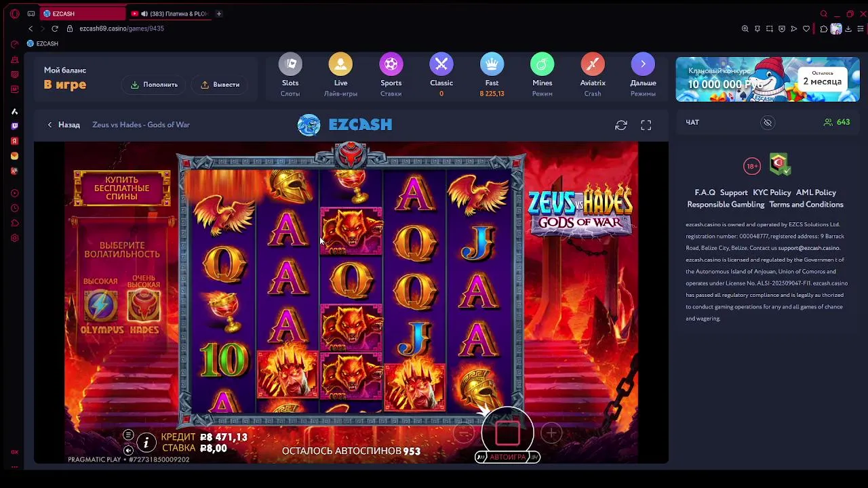This screenshot has width=868, height=488.
Task: Open the F.A.Q link
Action: coord(705,192)
